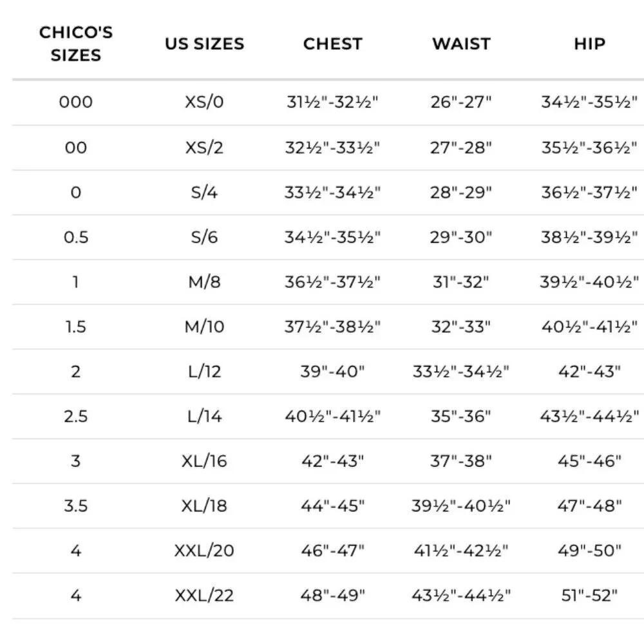
Task: Click the Chico's size 2.5 cell
Action: tap(76, 417)
